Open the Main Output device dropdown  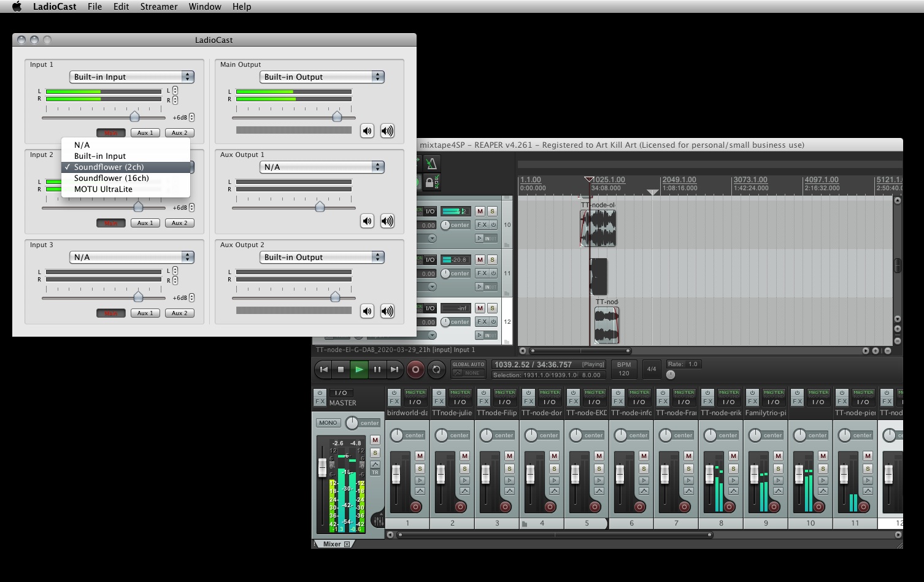(x=321, y=77)
